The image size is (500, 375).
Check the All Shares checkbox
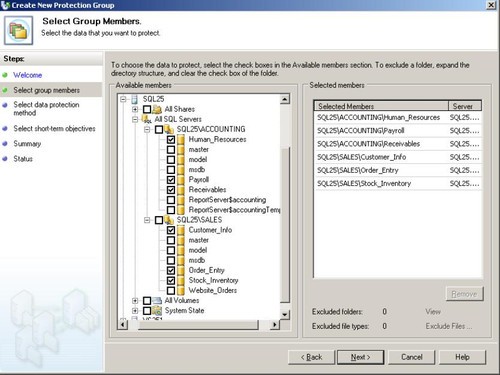click(x=147, y=109)
